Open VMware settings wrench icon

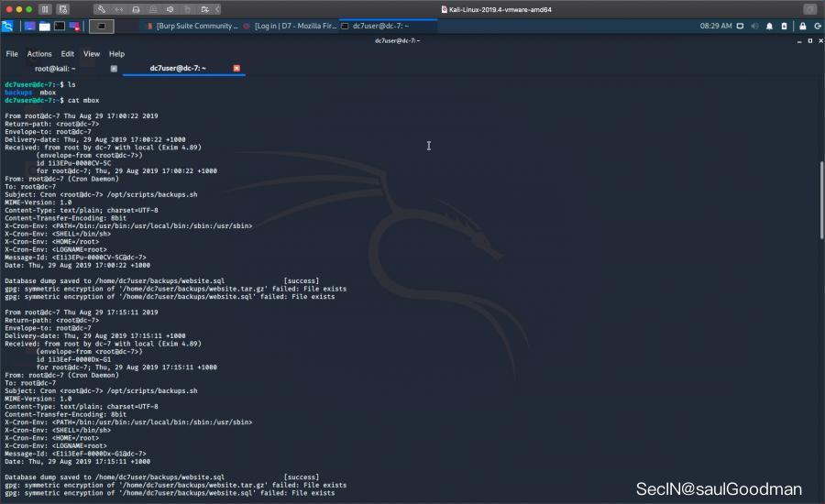tap(102, 8)
